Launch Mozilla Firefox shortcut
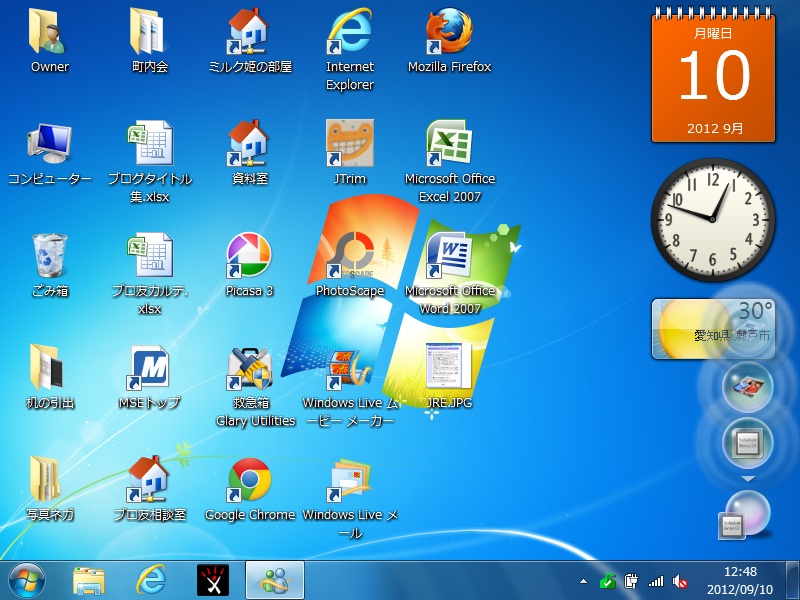 (449, 41)
